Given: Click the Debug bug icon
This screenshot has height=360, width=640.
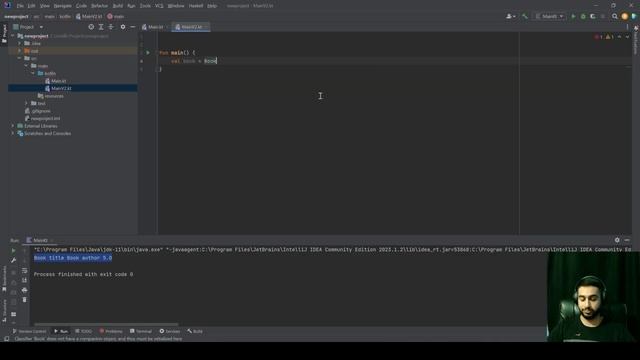Looking at the screenshot, I should point(583,16).
